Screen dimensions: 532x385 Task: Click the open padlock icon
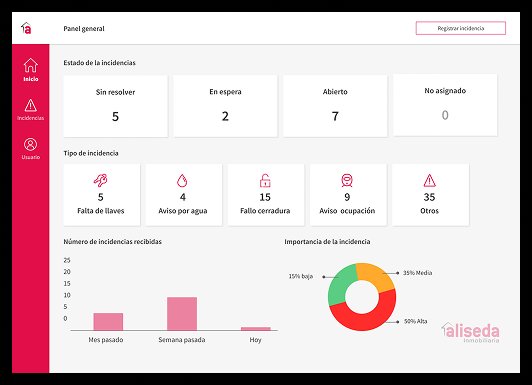tap(265, 180)
